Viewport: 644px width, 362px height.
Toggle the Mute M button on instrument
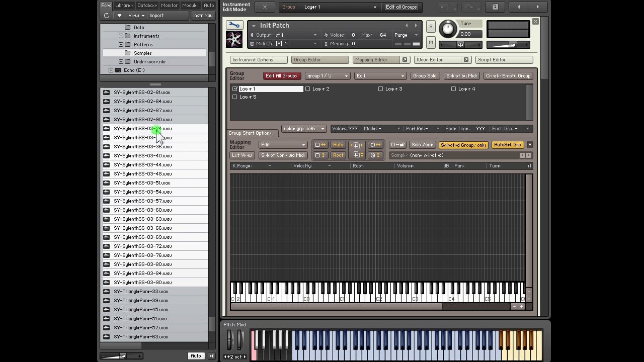(x=431, y=43)
